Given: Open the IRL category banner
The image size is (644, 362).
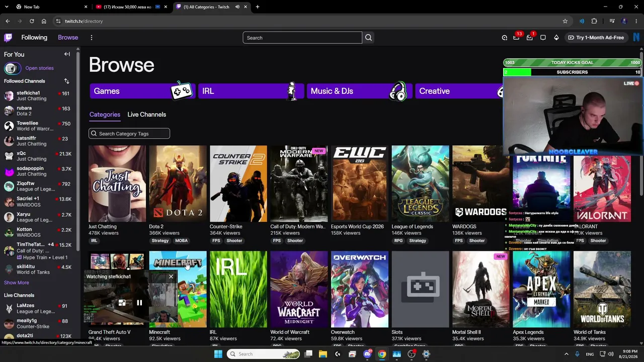Looking at the screenshot, I should coord(251,91).
